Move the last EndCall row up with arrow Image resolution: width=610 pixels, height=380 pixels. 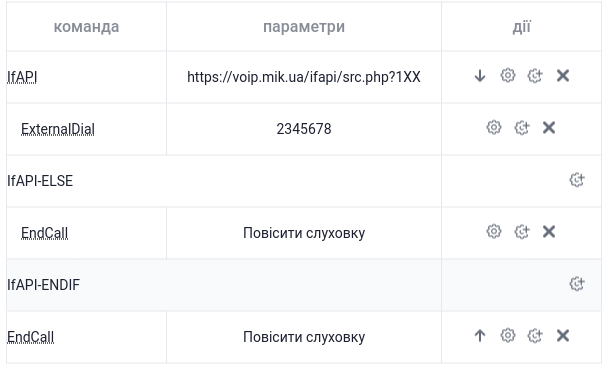(480, 335)
